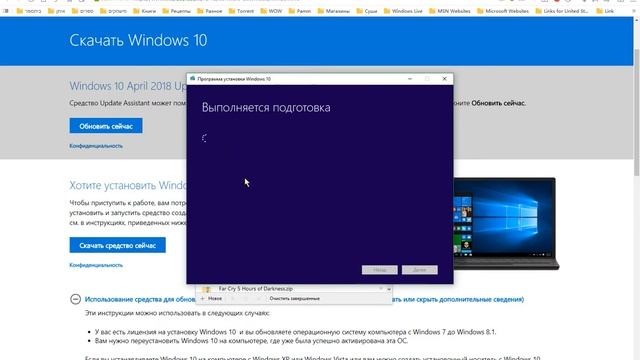Viewport: 640px width, 360px height.
Task: Click the setup dialog's Назад button
Action: tap(380, 270)
